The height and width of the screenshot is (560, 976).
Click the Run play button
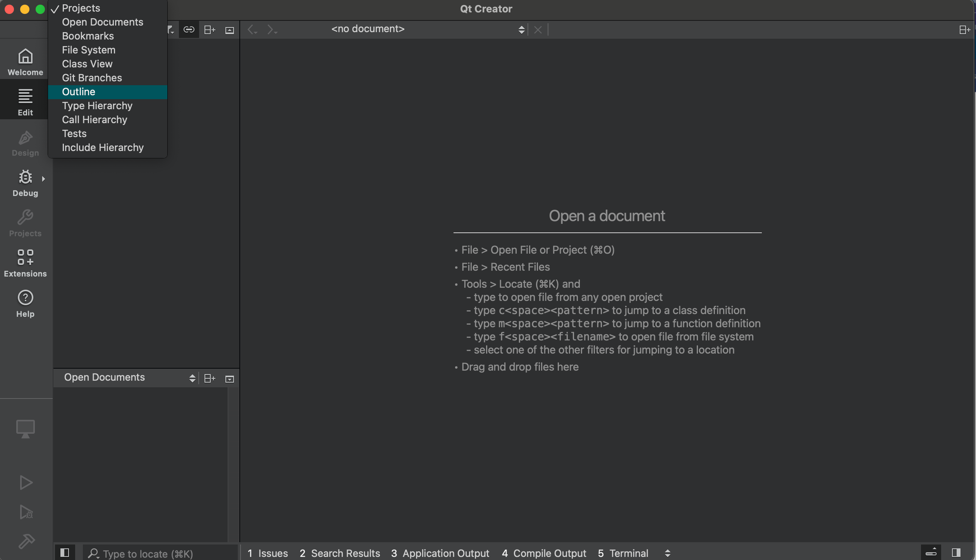click(26, 483)
